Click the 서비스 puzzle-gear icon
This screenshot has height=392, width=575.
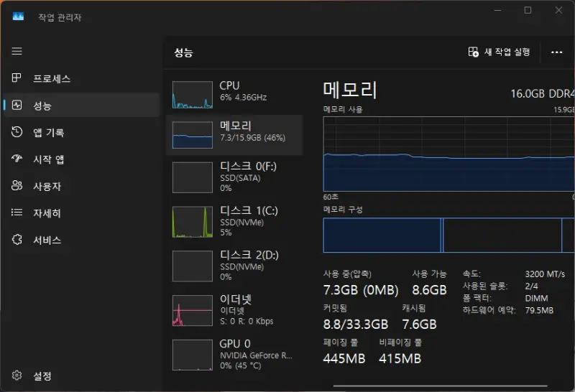17,240
